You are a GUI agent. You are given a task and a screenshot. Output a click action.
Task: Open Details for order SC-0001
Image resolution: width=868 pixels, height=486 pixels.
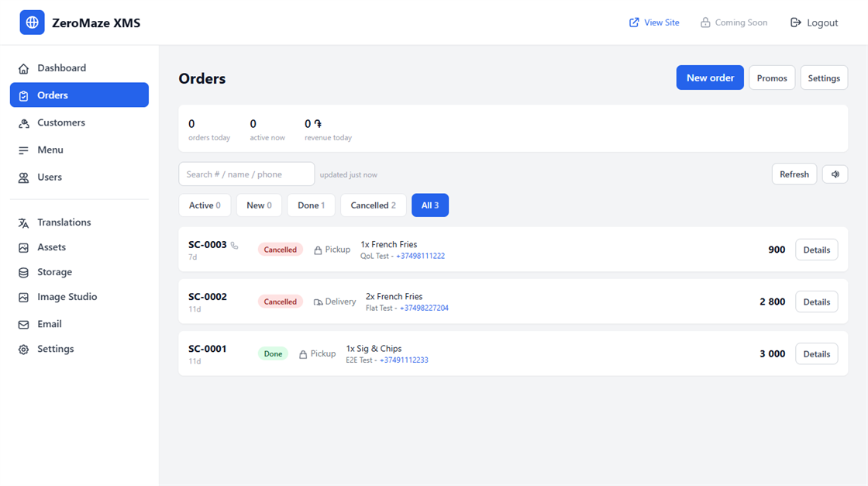coord(817,353)
